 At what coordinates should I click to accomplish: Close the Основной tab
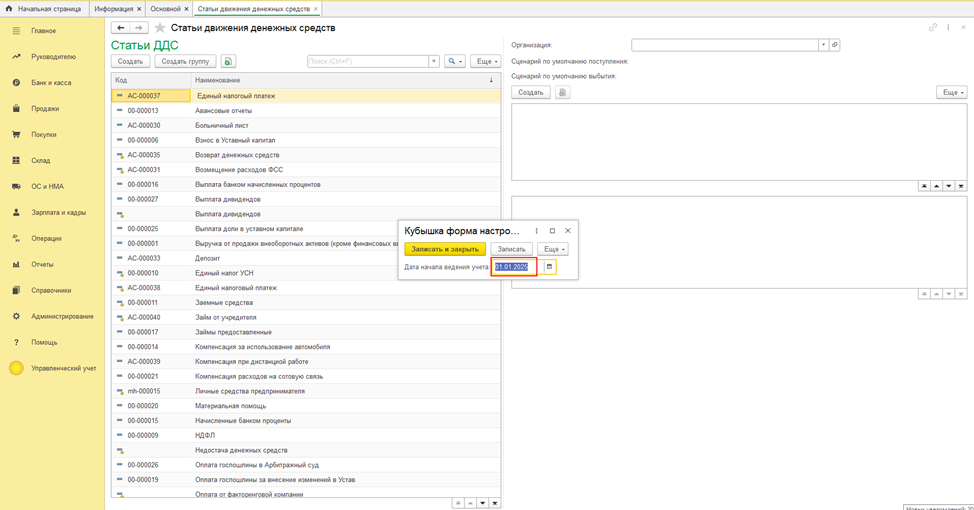point(186,9)
